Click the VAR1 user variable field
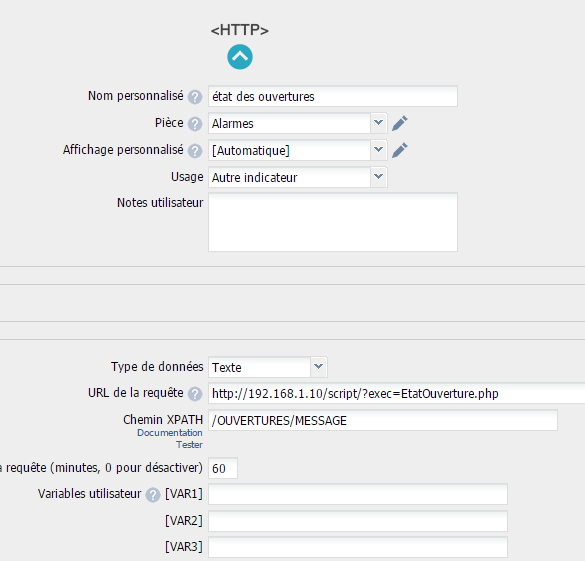Screen dimensions: 585x561 coord(358,494)
